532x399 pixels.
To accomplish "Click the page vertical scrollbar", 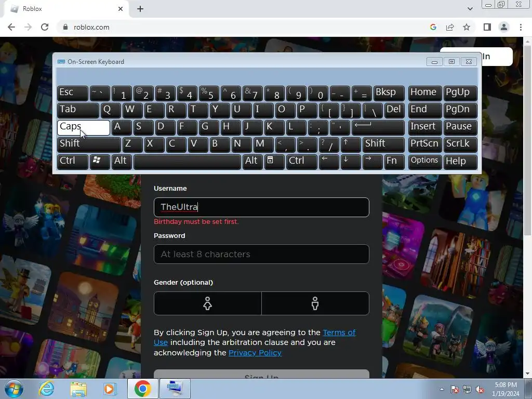I will [527, 141].
